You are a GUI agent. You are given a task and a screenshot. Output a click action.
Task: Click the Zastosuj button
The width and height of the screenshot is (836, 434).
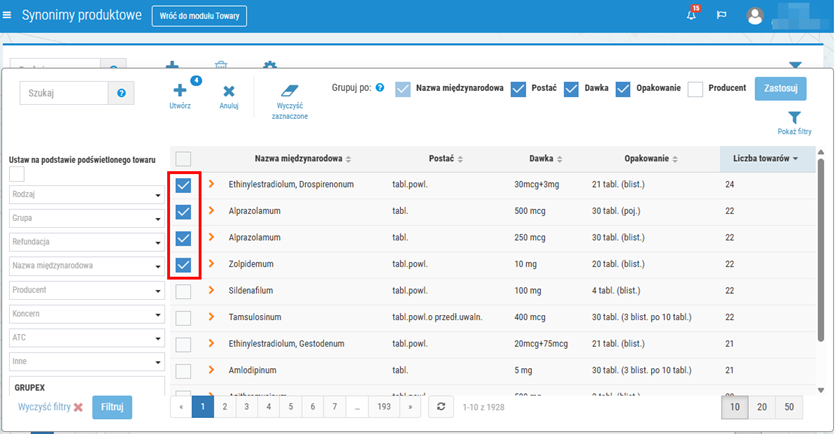[780, 88]
